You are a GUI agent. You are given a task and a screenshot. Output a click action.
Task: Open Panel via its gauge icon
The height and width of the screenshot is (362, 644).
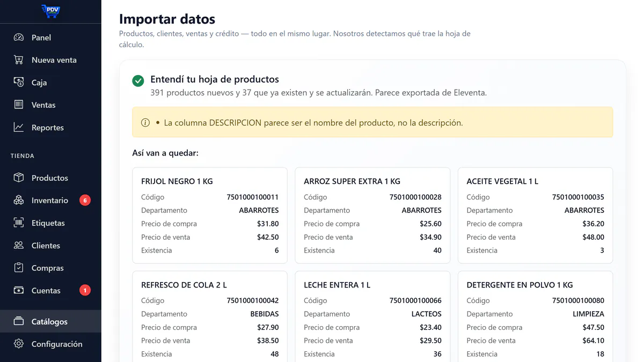(19, 38)
